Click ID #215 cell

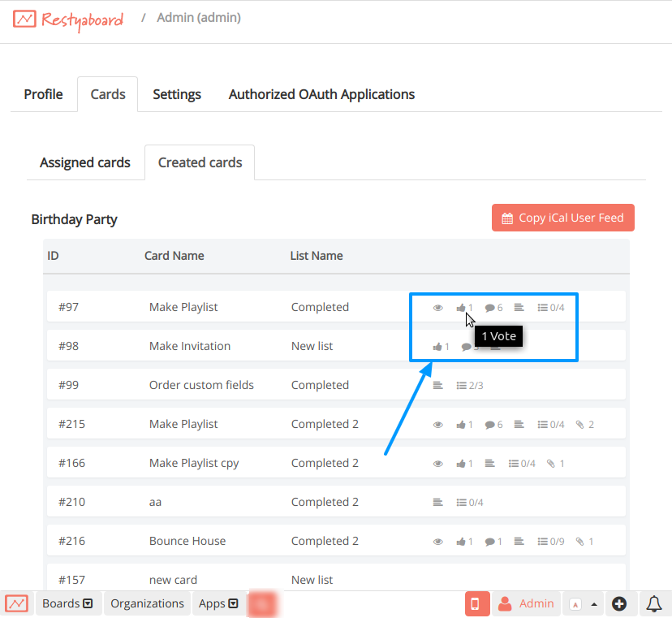point(71,424)
